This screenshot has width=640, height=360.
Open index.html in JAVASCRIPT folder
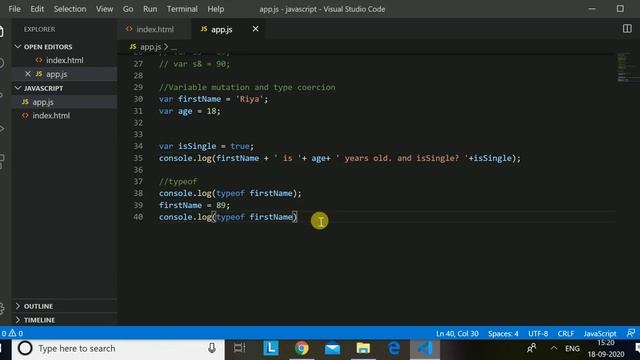pyautogui.click(x=64, y=116)
